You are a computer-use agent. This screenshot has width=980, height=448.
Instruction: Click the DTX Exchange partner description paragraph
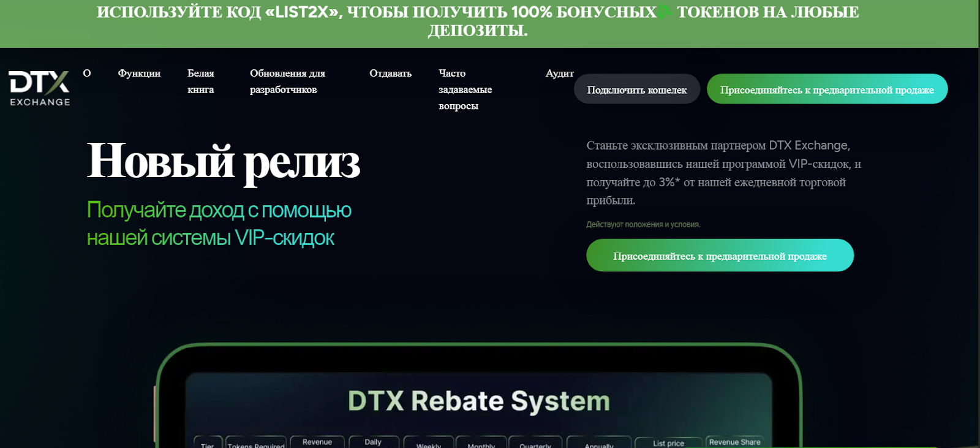723,173
